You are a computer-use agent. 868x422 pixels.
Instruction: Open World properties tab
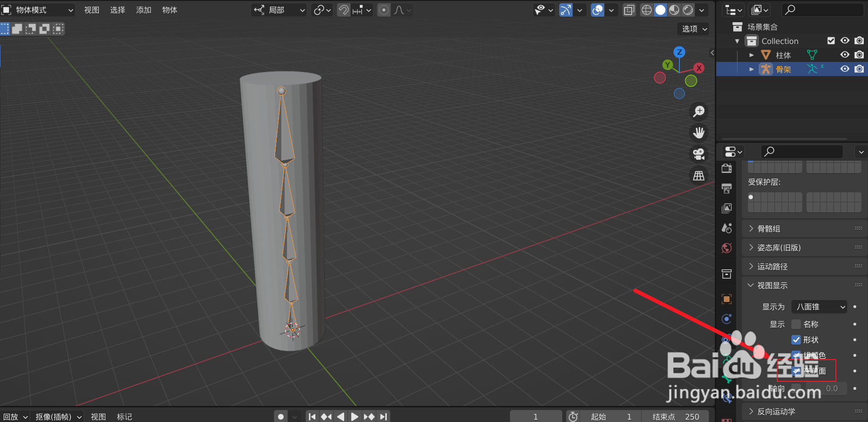click(727, 248)
